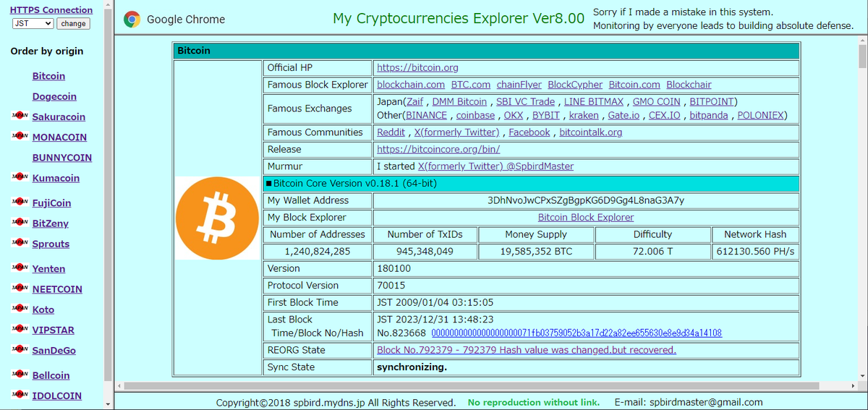Click the Japan flag beside BitZeny
The height and width of the screenshot is (410, 868).
point(20,223)
